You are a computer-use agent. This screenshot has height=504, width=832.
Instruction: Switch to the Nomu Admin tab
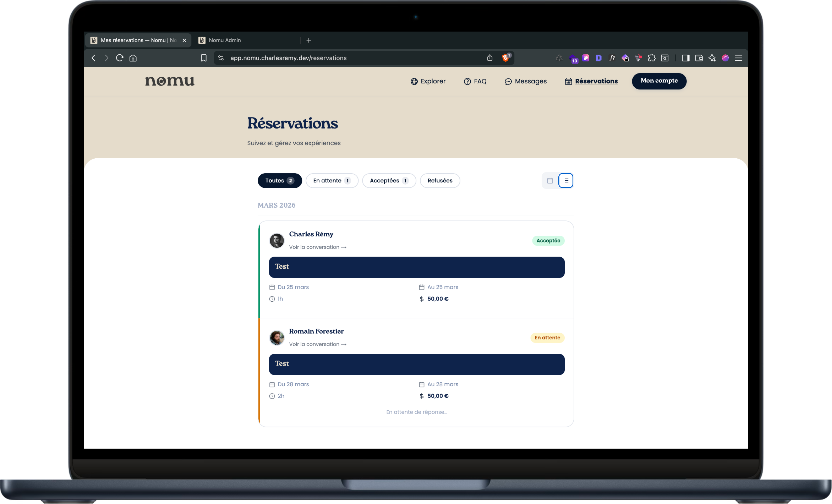coord(225,40)
